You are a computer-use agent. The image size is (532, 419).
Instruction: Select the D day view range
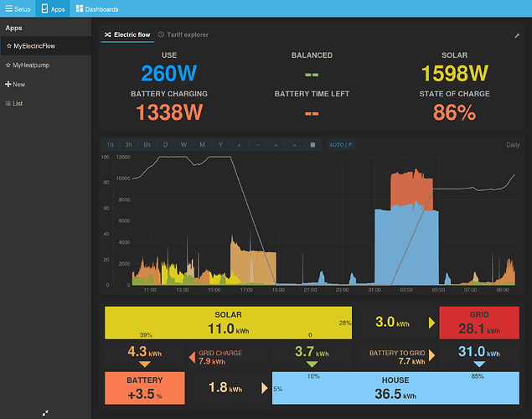(165, 145)
